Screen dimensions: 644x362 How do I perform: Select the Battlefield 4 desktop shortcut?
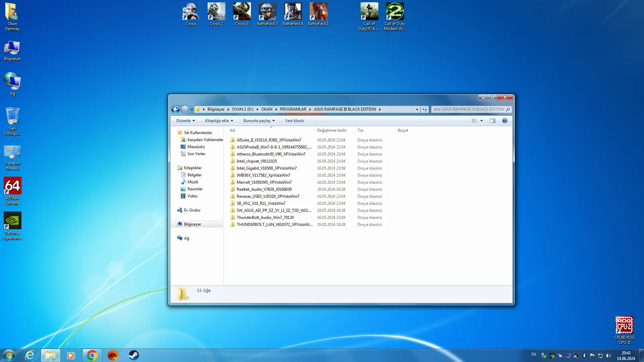point(293,14)
